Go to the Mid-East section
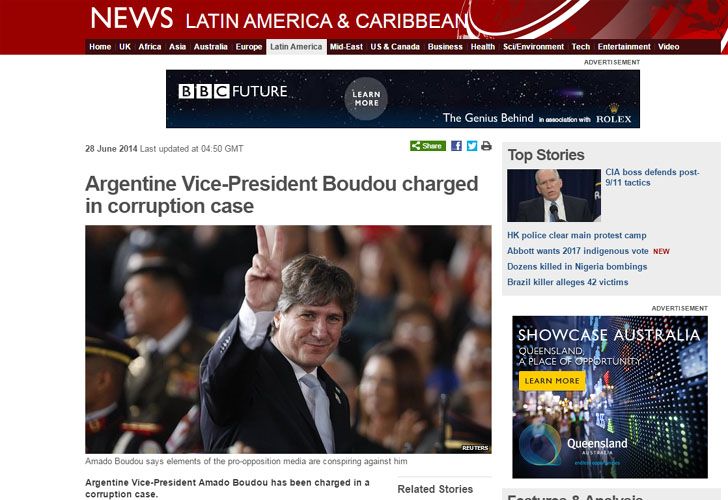This screenshot has height=500, width=728. [x=346, y=47]
